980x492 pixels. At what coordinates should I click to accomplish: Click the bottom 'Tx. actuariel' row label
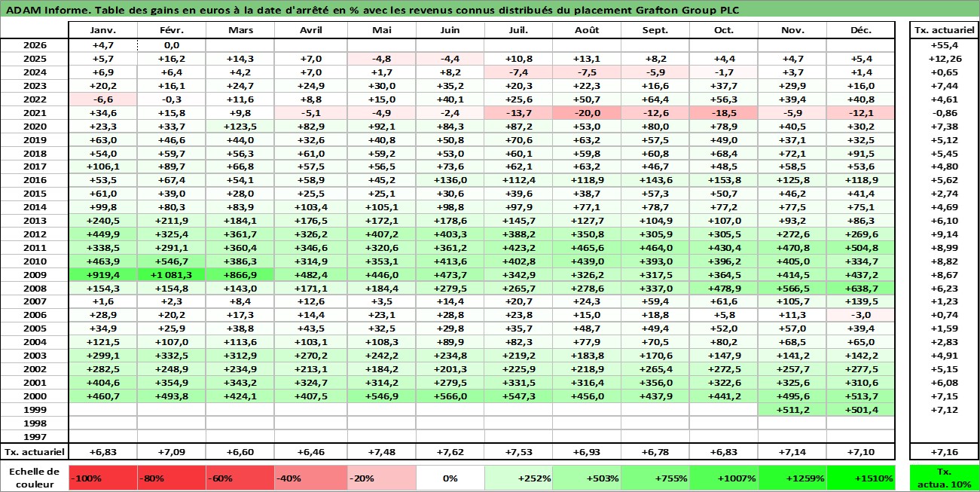35,452
